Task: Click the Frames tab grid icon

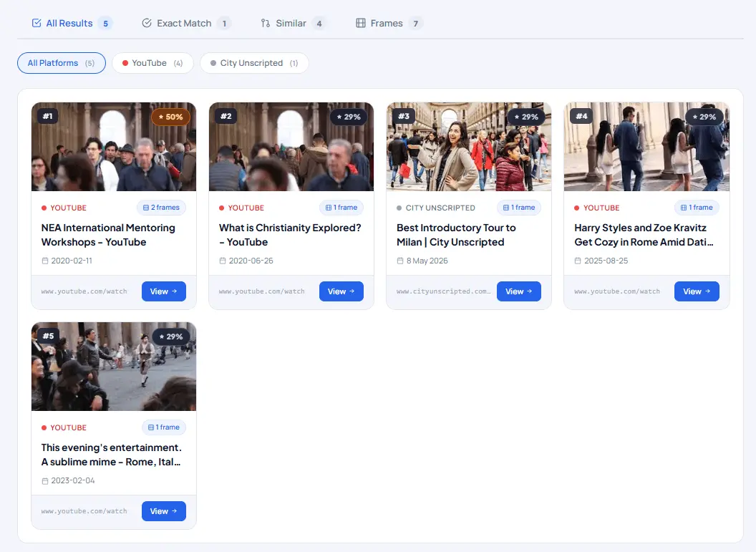Action: click(361, 23)
